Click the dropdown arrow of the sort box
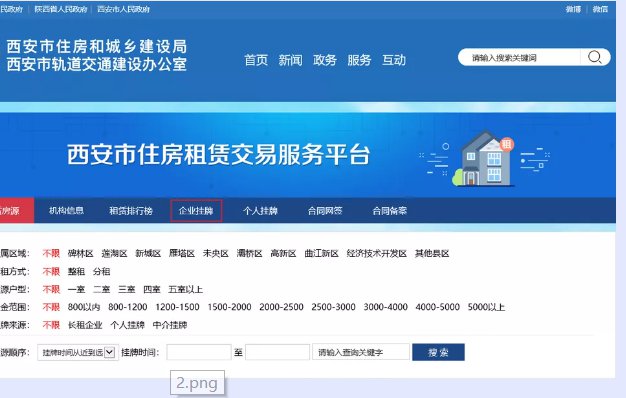Viewport: 626px width, 398px height. click(x=110, y=352)
